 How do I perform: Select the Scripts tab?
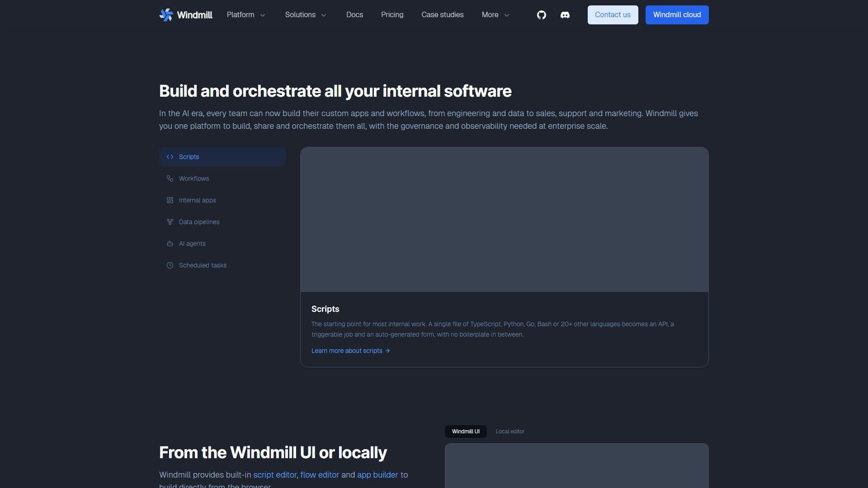click(x=222, y=157)
